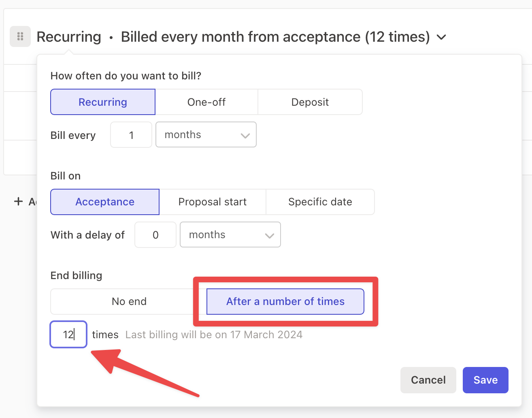Click the Billed every month header text
Viewport: 532px width, 418px height.
[275, 37]
